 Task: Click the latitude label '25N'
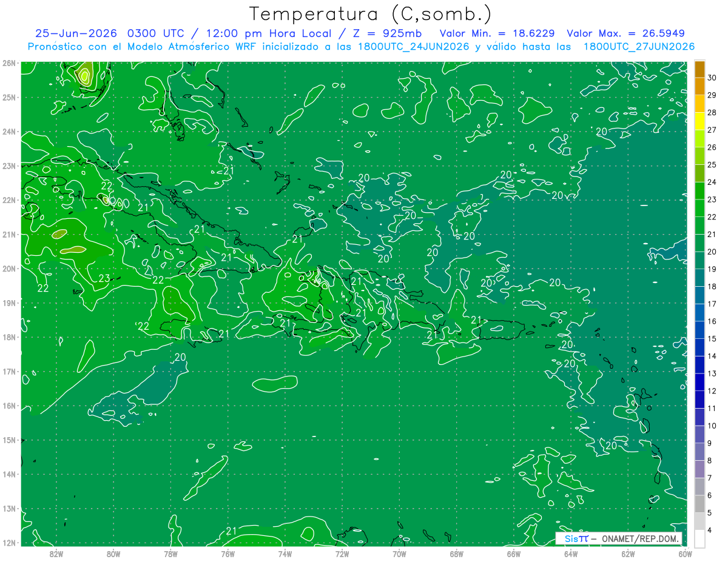[x=9, y=97]
